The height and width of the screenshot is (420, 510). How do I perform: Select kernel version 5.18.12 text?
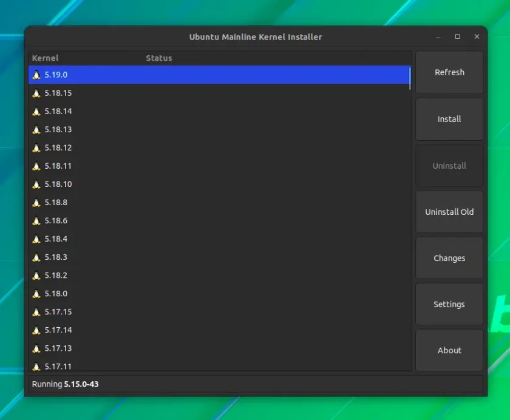pos(58,147)
